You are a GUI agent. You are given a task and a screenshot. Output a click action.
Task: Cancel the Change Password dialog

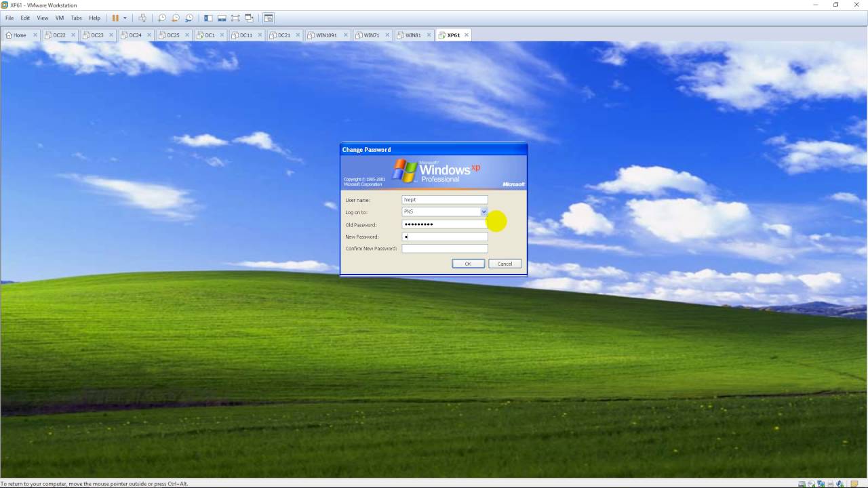click(505, 264)
